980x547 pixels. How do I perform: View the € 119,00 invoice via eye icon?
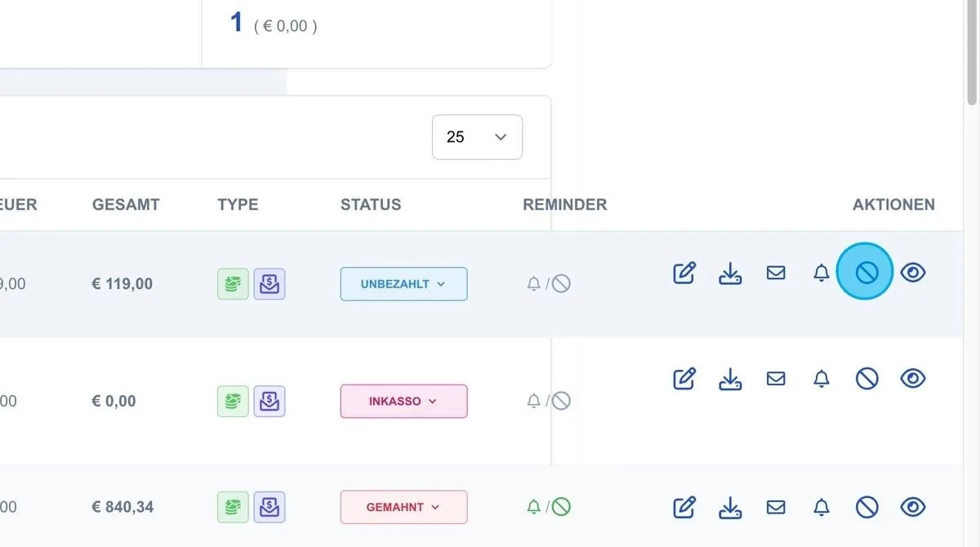913,273
